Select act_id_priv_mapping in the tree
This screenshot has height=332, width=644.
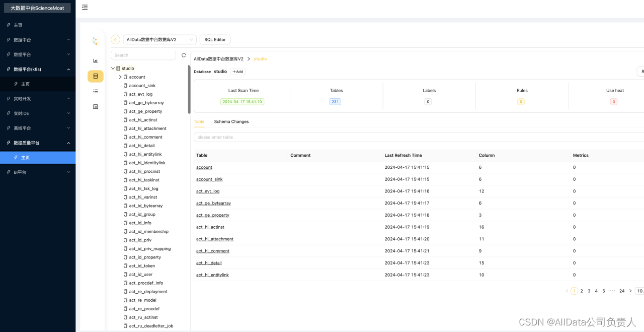[149, 249]
